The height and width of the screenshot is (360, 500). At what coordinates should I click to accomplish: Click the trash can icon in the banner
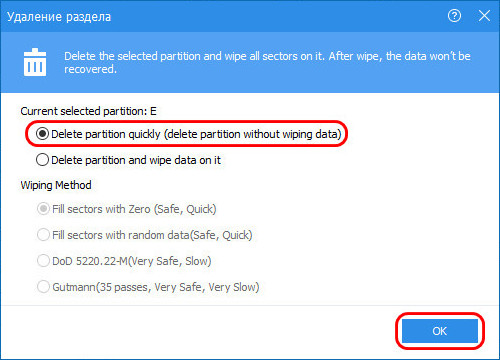35,62
